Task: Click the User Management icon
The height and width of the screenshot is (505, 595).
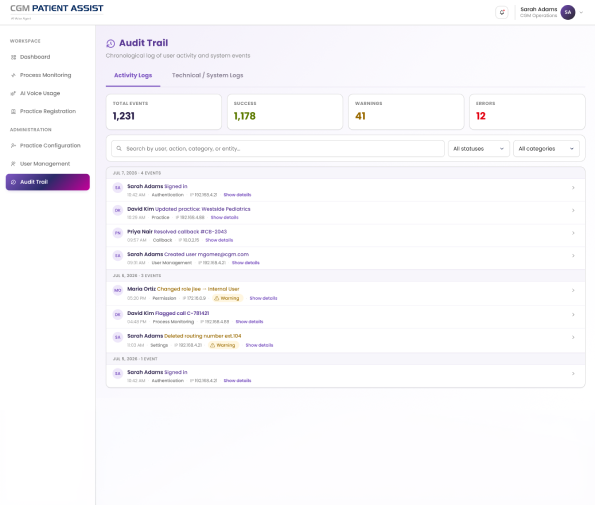Action: coord(13,164)
